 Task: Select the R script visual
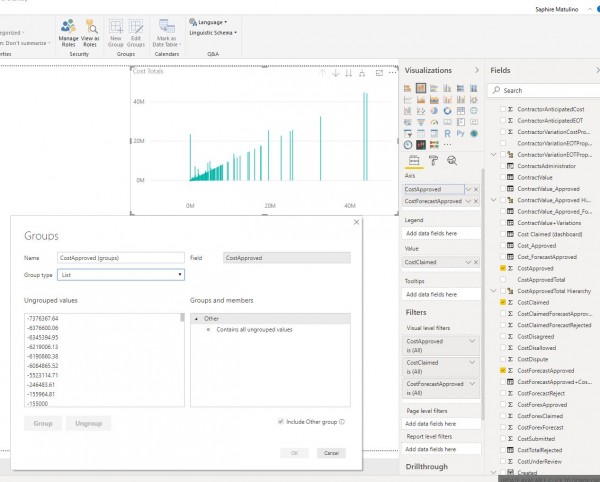point(447,134)
